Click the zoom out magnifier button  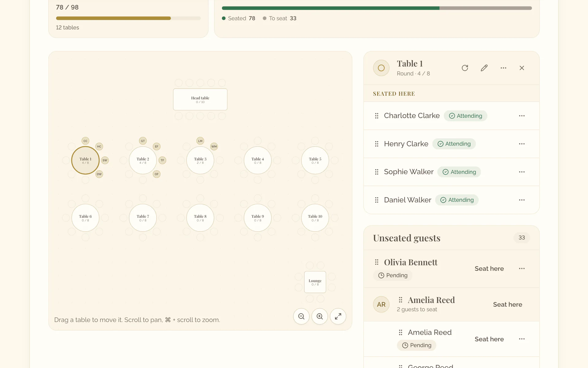[301, 316]
